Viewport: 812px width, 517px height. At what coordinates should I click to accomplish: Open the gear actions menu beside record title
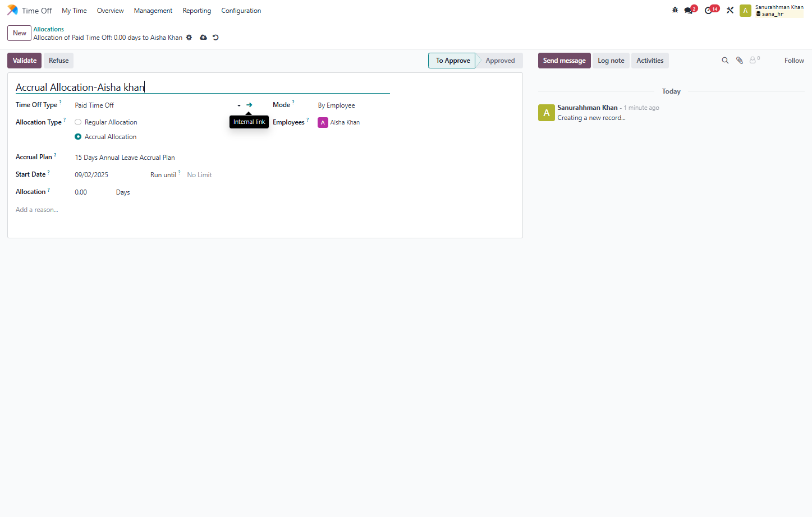click(189, 38)
